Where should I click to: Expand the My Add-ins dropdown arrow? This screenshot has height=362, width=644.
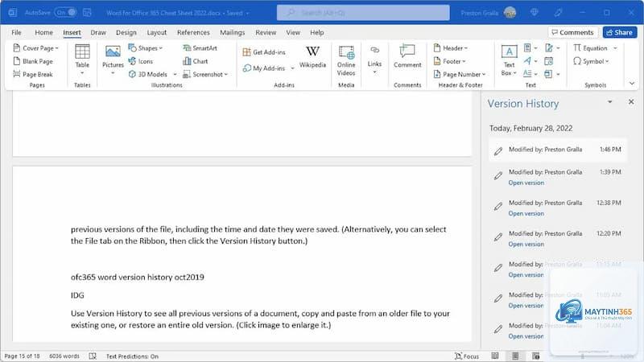tap(292, 68)
